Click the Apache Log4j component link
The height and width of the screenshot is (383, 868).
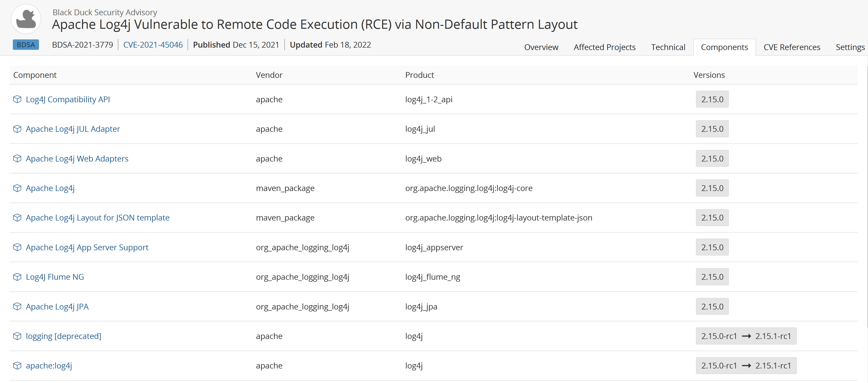click(50, 188)
